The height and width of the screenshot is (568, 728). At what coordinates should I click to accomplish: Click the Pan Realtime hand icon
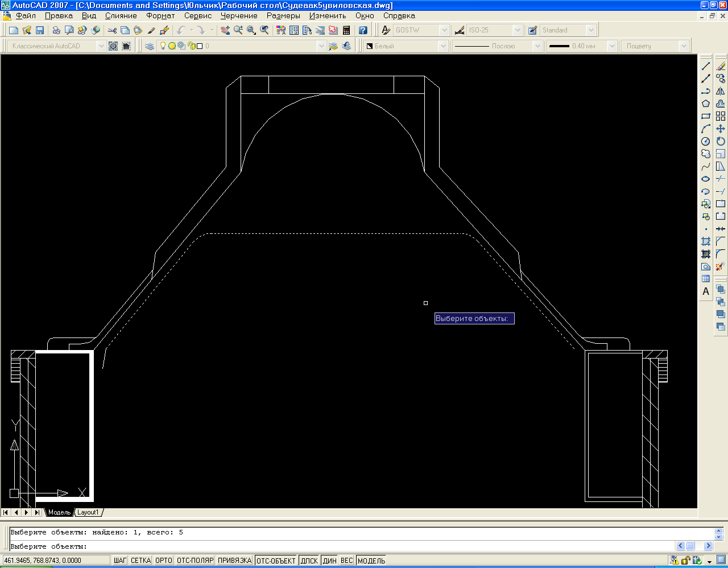(226, 30)
